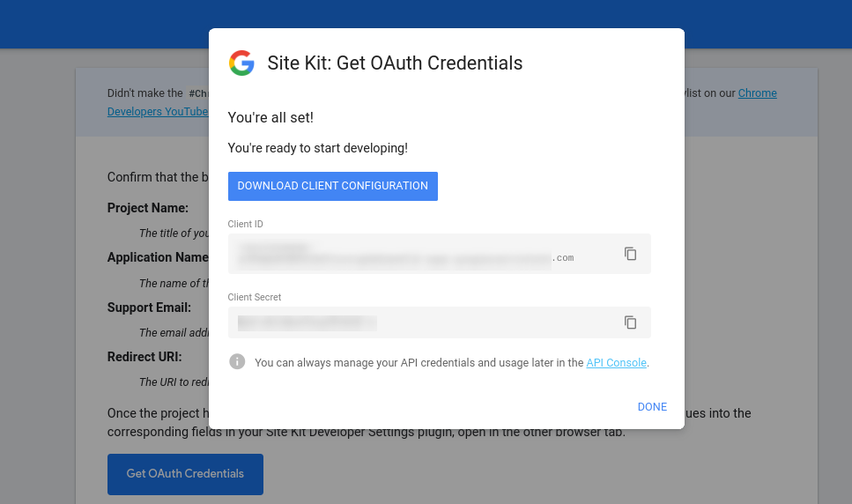This screenshot has width=852, height=504.
Task: Click the Client Secret field label
Action: click(x=255, y=298)
